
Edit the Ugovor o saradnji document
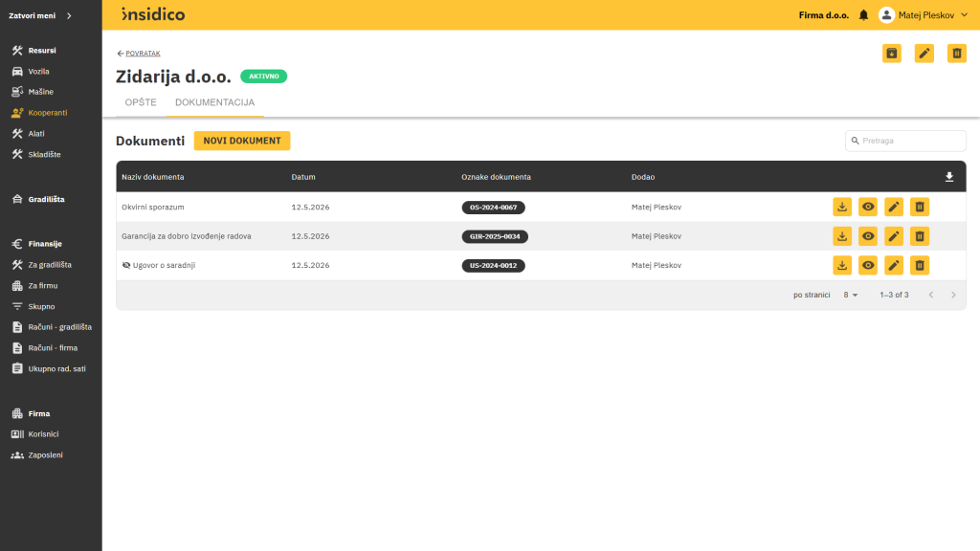tap(894, 266)
